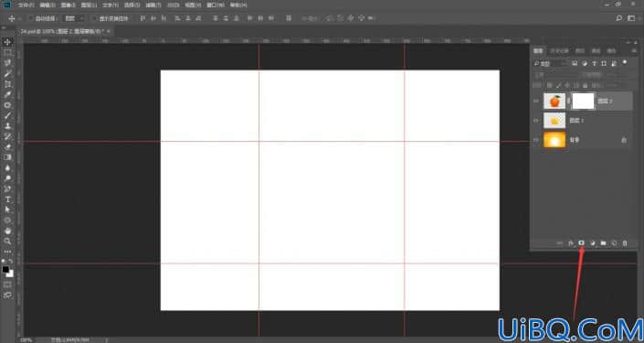Select the Crop tool
This screenshot has height=343, width=644.
8,84
